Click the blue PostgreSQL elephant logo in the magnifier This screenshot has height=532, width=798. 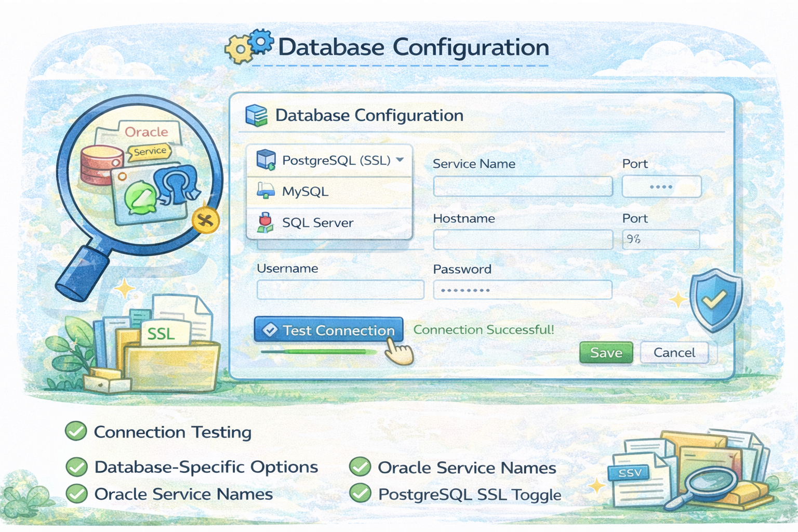click(177, 186)
